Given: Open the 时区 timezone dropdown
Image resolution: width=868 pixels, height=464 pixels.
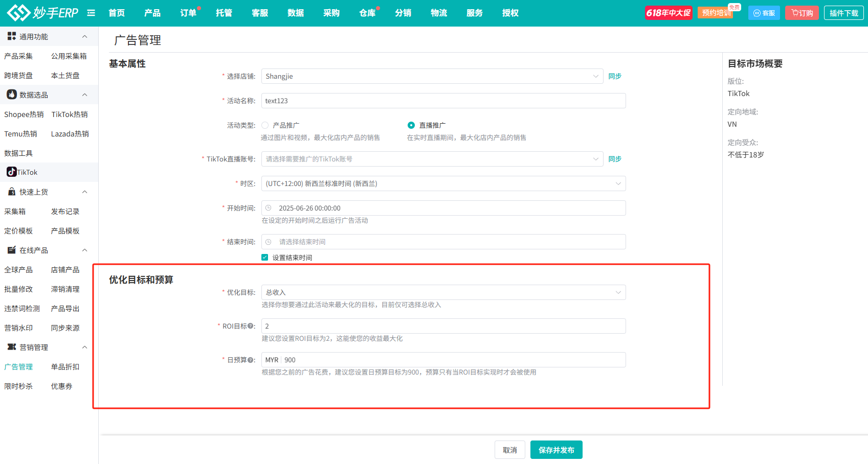Looking at the screenshot, I should tap(443, 183).
